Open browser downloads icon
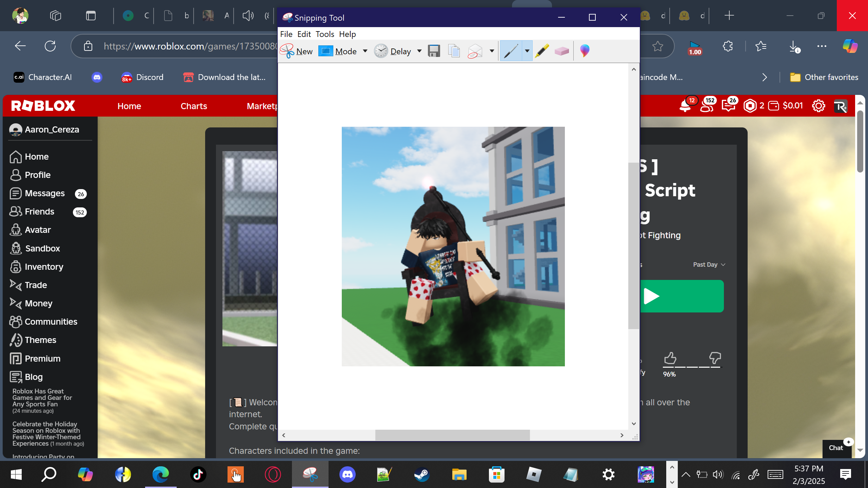 (794, 46)
